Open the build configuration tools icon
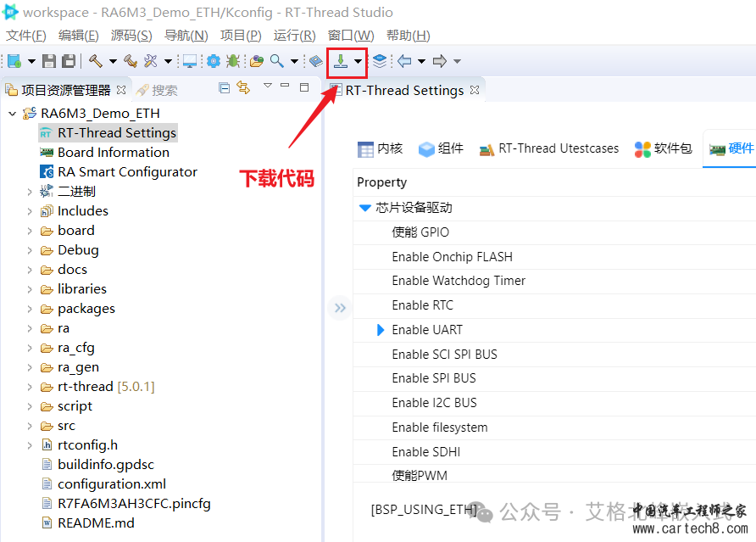Viewport: 756px width, 542px height. 151,61
